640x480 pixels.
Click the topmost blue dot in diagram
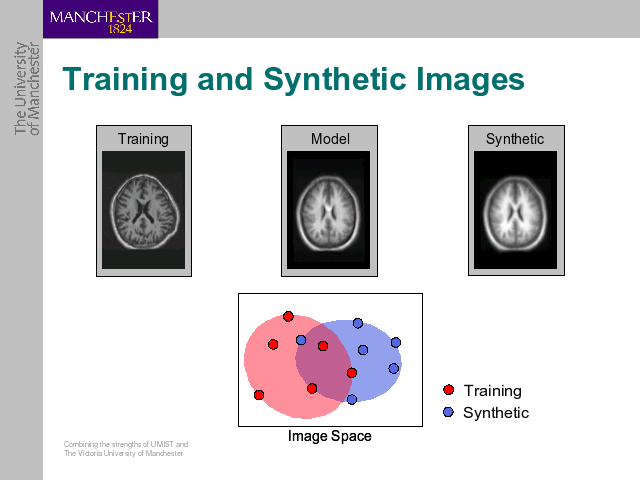(358, 323)
